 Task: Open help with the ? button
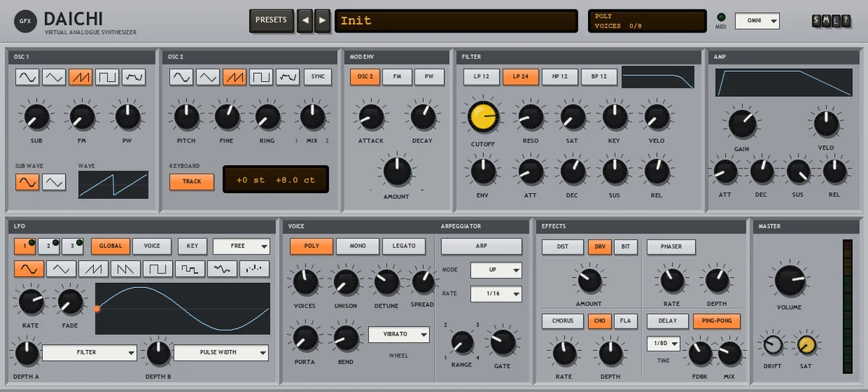pos(846,21)
